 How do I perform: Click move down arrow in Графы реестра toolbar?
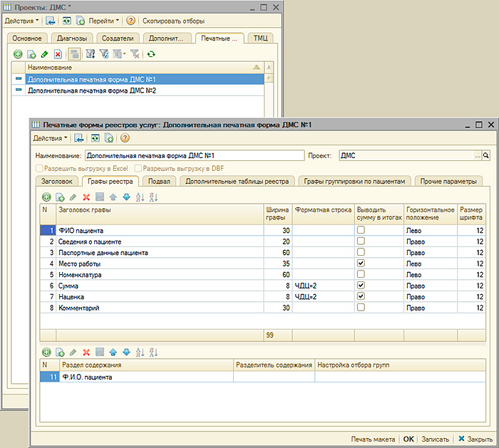126,197
